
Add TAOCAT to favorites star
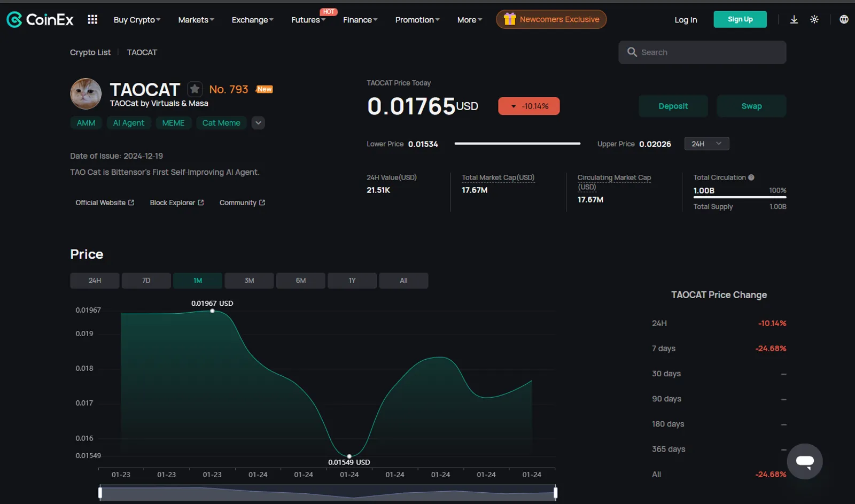pyautogui.click(x=195, y=89)
